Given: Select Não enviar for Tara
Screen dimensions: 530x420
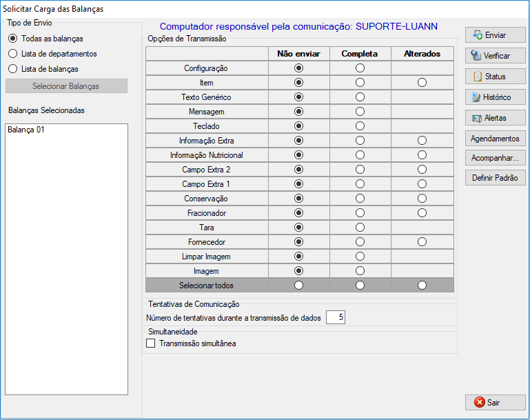Looking at the screenshot, I should coord(298,228).
